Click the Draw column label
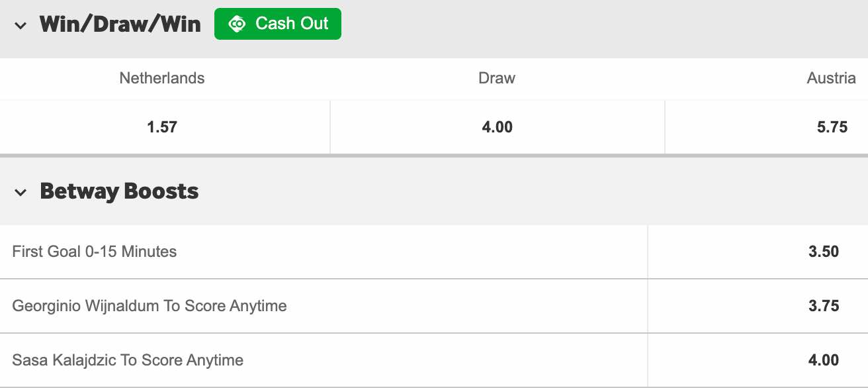Image resolution: width=868 pixels, height=388 pixels. click(x=497, y=78)
